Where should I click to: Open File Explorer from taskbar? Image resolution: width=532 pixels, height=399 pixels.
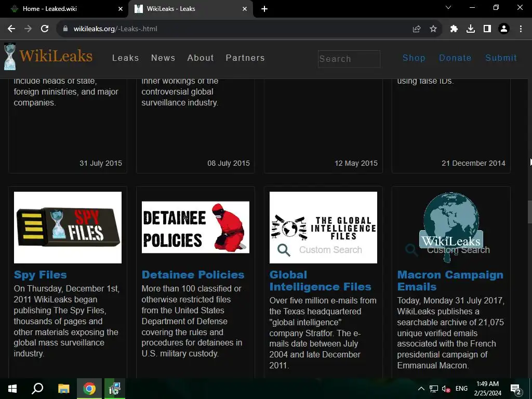[x=63, y=389]
